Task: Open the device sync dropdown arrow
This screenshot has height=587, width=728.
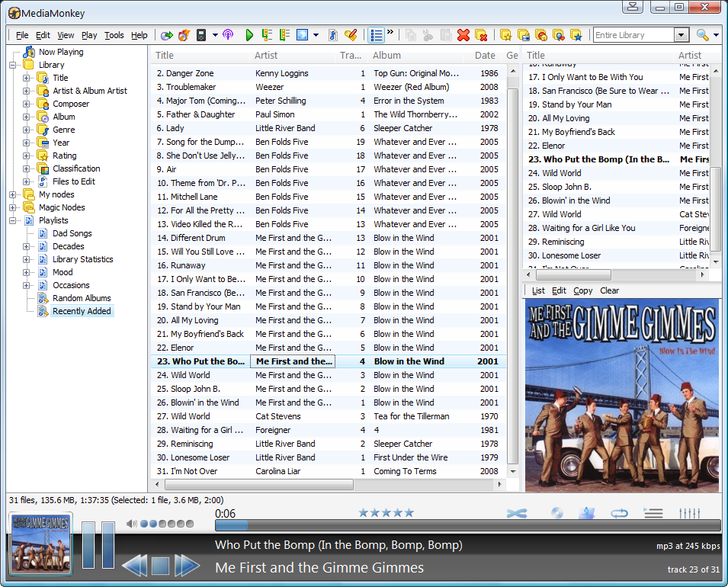Action: click(215, 35)
